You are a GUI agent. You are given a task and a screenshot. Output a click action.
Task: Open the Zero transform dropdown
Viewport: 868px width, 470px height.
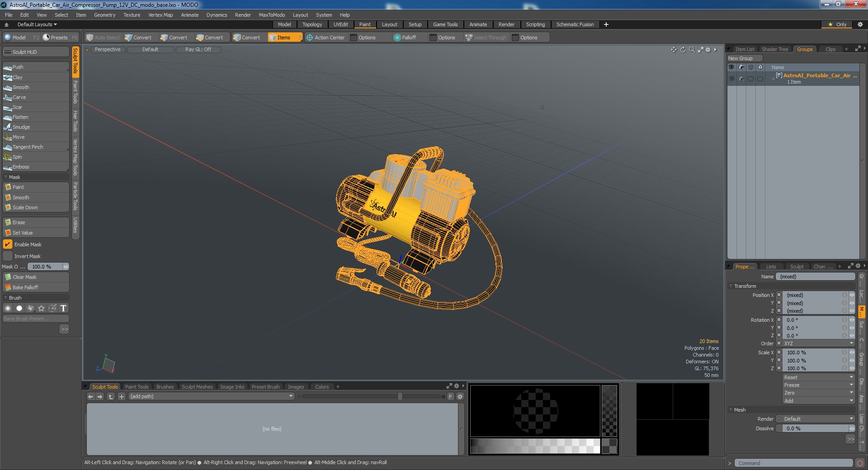(818, 393)
